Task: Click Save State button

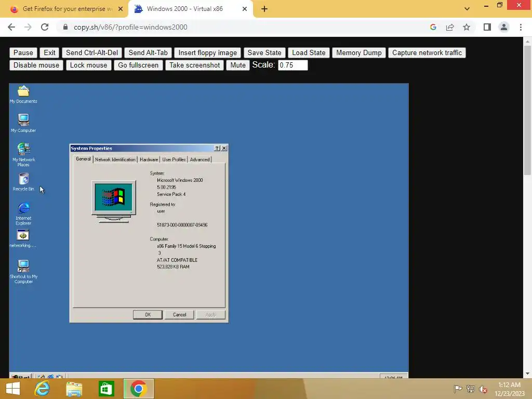Action: tap(264, 52)
